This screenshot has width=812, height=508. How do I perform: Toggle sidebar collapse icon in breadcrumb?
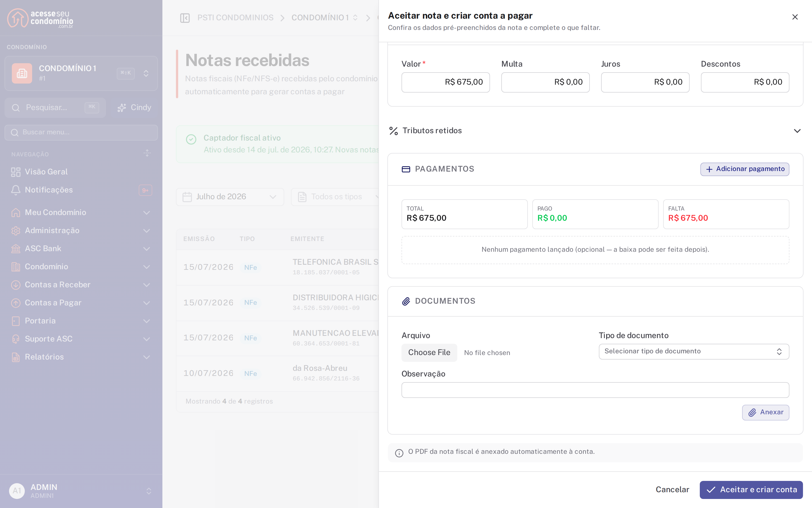[x=185, y=18]
